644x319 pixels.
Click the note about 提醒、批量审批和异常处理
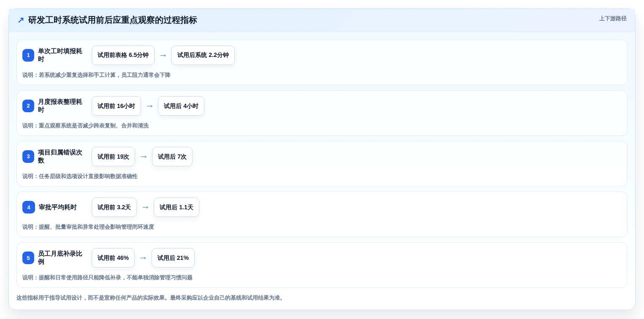tap(88, 227)
